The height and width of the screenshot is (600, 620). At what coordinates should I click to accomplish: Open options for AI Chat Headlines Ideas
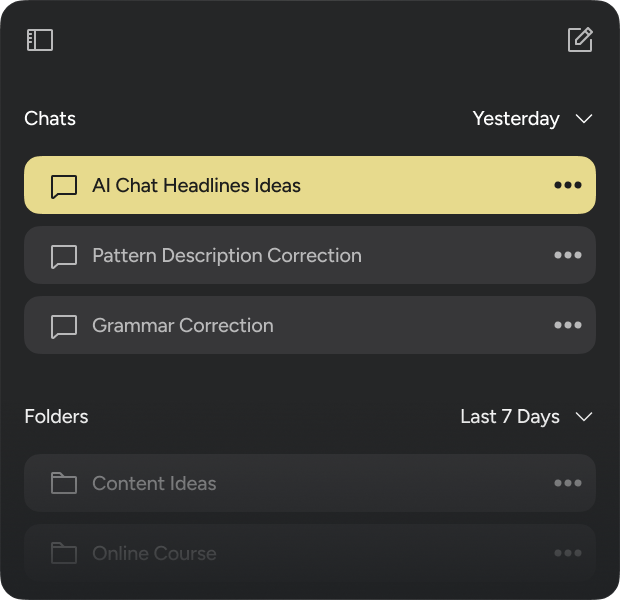tap(567, 185)
